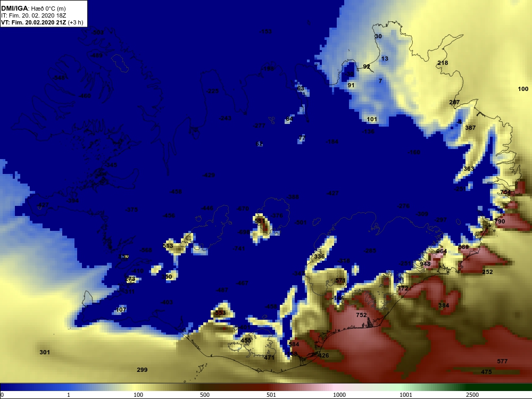Click the map value 92

(367, 67)
